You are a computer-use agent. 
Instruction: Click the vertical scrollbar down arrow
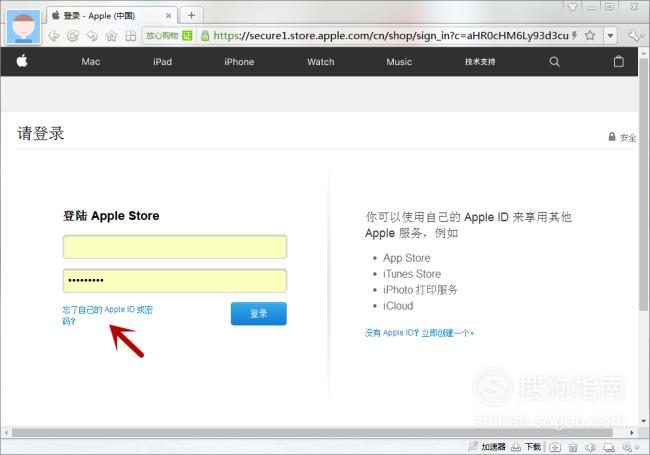pos(643,421)
